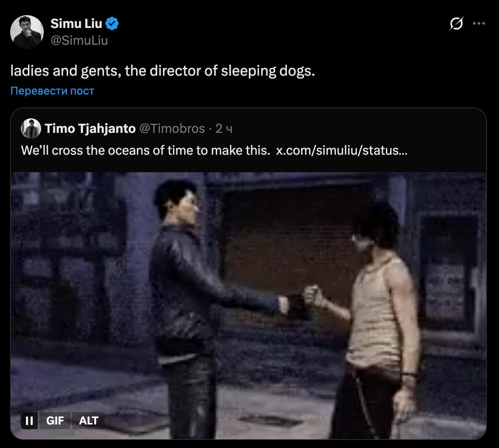Open the quoted post card header area
Screen dimensions: 499x448
click(248, 128)
